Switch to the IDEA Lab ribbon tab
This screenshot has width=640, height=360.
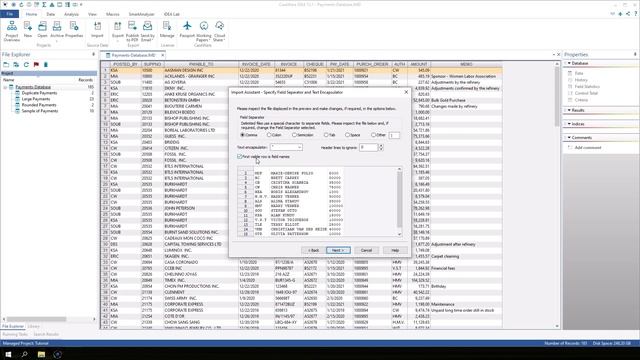171,14
